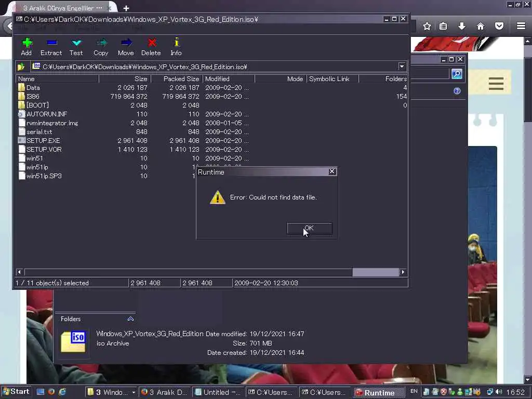Viewport: 532px width, 399px height.
Task: Open the browser hamburger menu
Action: coord(521,26)
